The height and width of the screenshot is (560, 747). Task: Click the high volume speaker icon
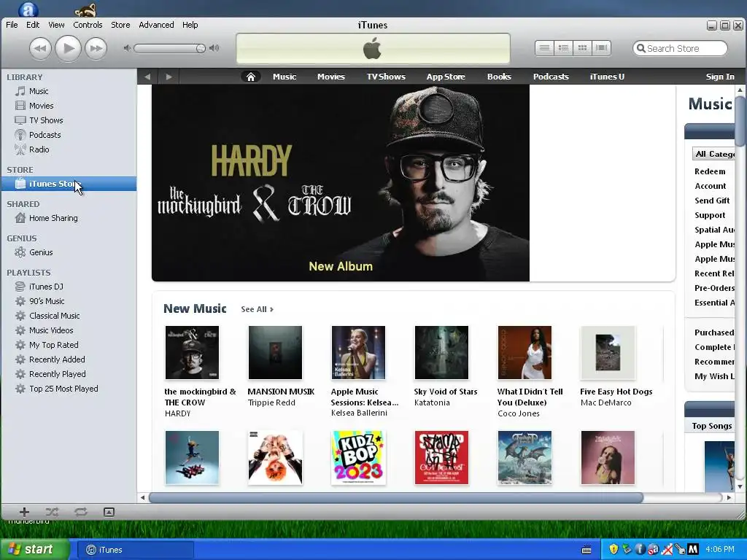[x=214, y=48]
